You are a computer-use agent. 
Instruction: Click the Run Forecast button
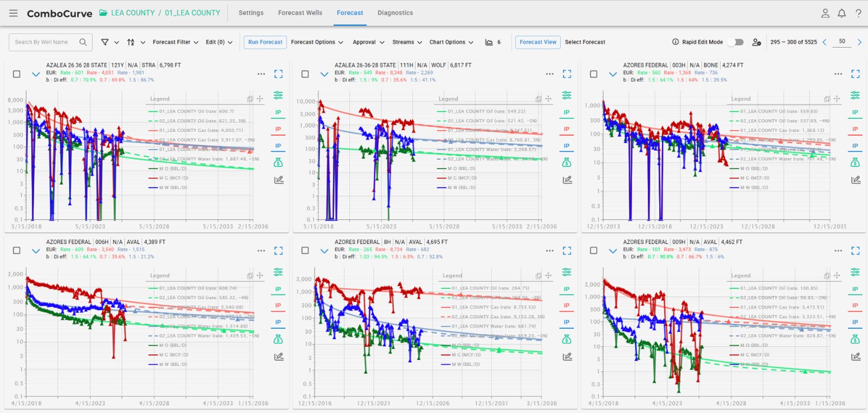click(x=265, y=42)
